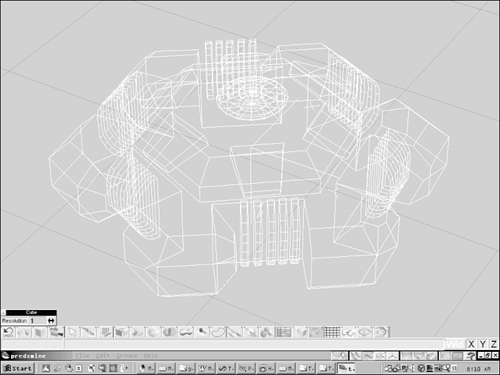Click the double-arrow Resolution adjuster
Viewport: 500px width, 375px height.
(51, 321)
